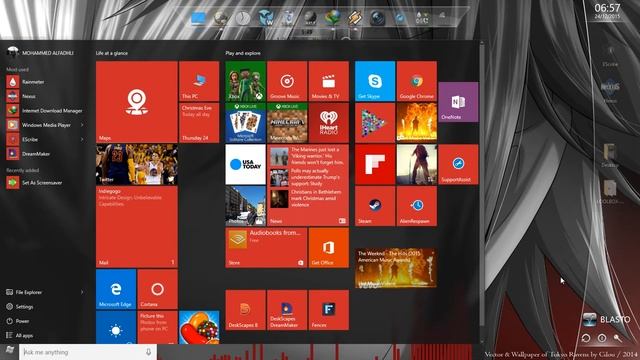
Task: Click the Ask me anything search box
Action: click(x=88, y=352)
